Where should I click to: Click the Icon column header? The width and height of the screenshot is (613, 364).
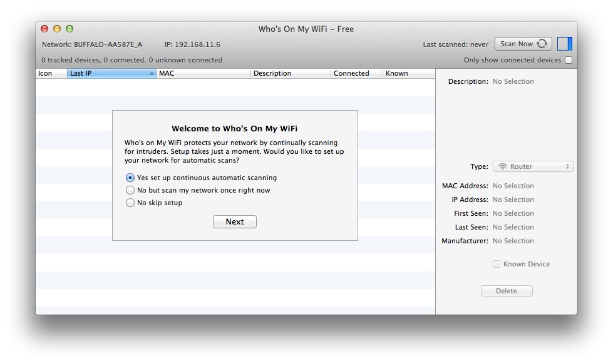pyautogui.click(x=51, y=73)
